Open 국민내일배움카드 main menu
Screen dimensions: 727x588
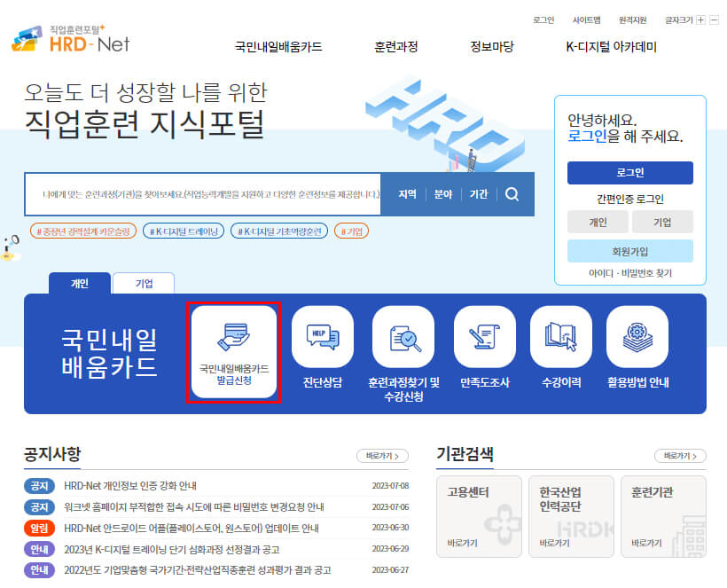point(278,46)
